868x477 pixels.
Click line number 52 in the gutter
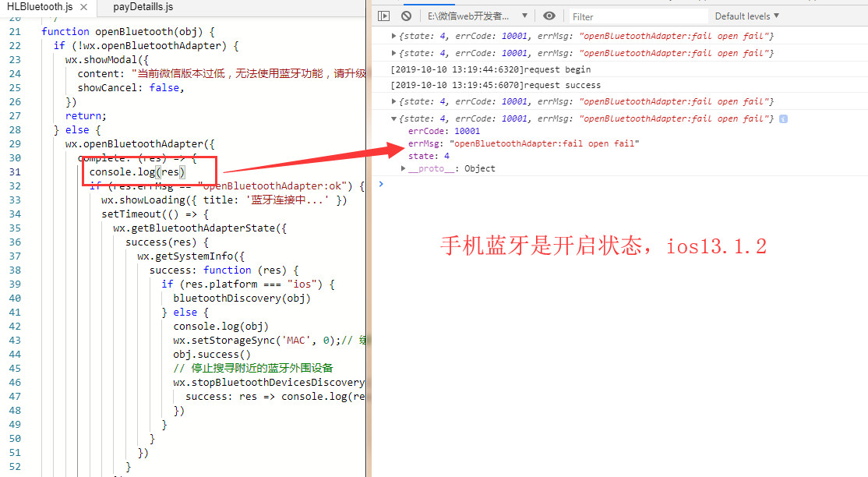(x=15, y=466)
